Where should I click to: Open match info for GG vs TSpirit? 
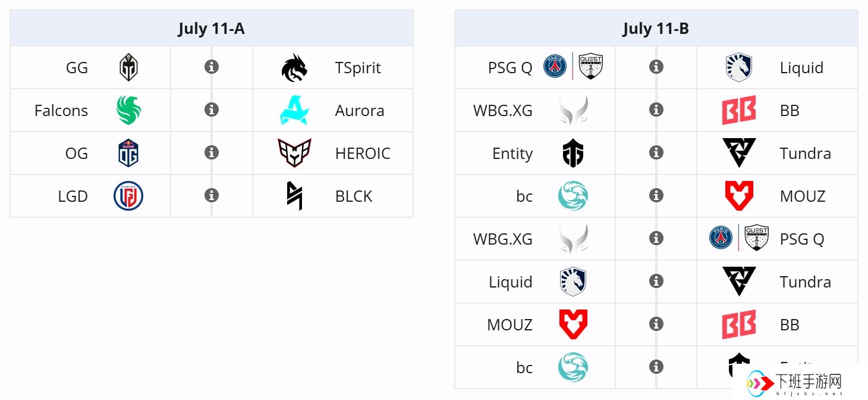(212, 67)
